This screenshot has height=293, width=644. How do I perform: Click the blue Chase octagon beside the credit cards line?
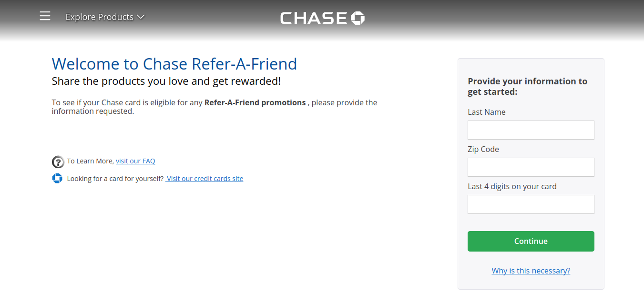[x=57, y=178]
